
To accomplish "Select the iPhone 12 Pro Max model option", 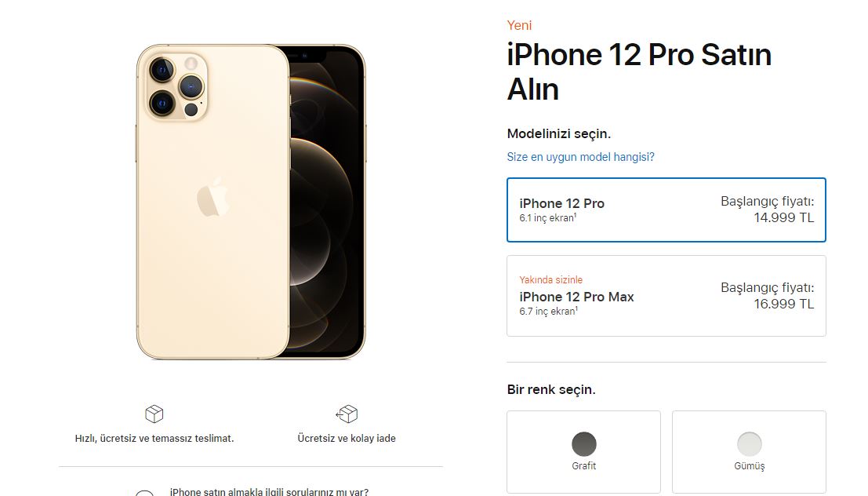I will (666, 296).
